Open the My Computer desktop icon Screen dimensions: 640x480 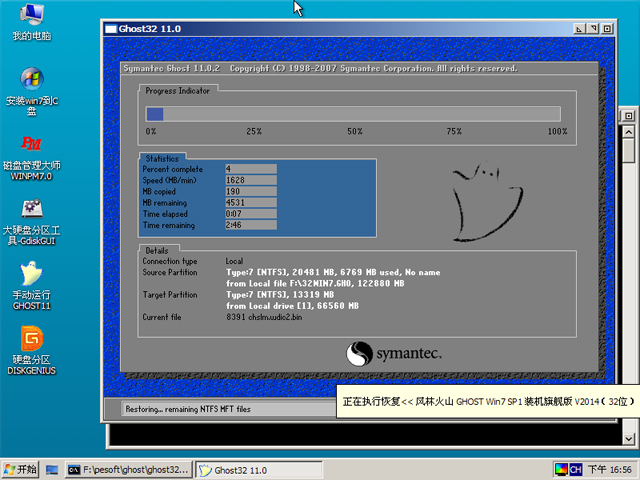tap(31, 22)
